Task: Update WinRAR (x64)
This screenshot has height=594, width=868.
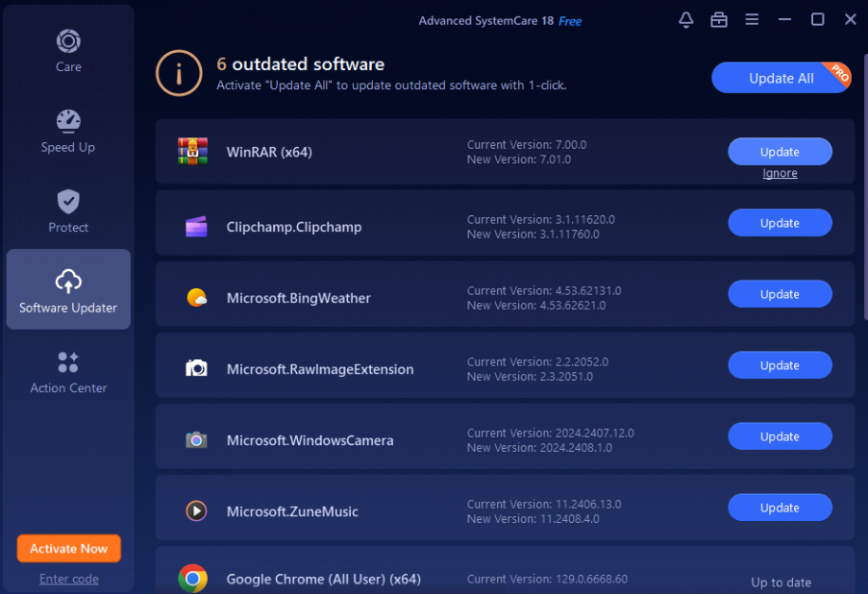Action: point(780,152)
